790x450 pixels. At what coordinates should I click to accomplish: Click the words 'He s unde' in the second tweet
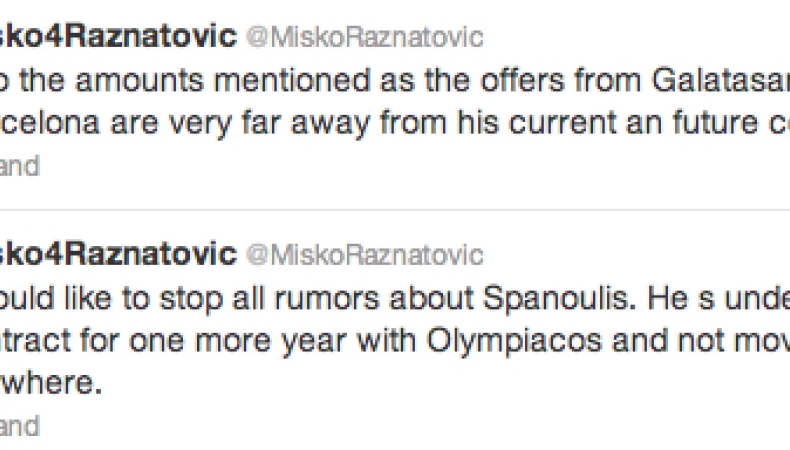[x=719, y=298]
